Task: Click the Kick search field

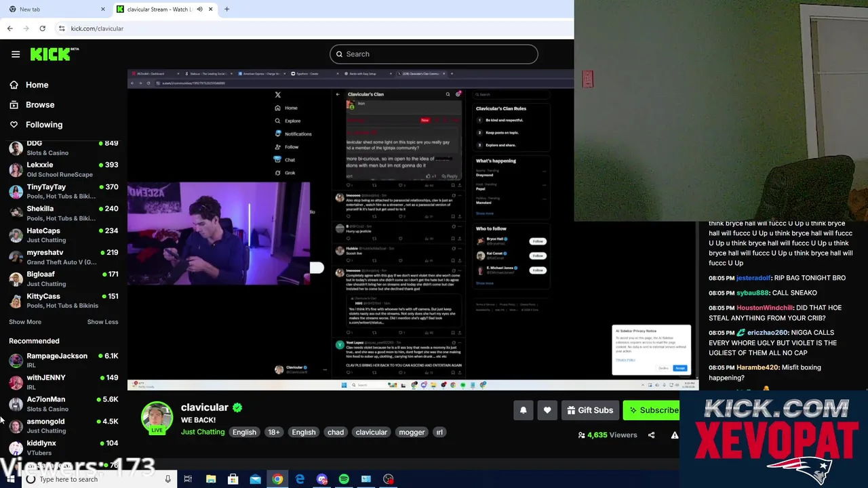Action: coord(434,54)
